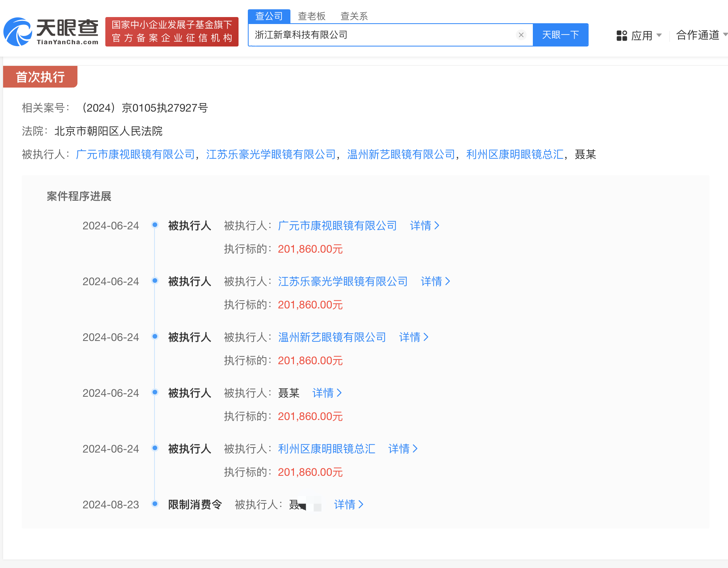Screen dimensions: 728x568
Task: Click the timeline dot for 2024-08-23 entry
Action: (155, 504)
